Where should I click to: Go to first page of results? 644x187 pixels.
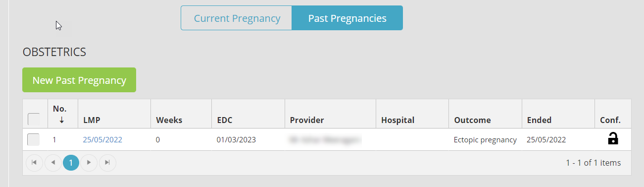tap(34, 163)
